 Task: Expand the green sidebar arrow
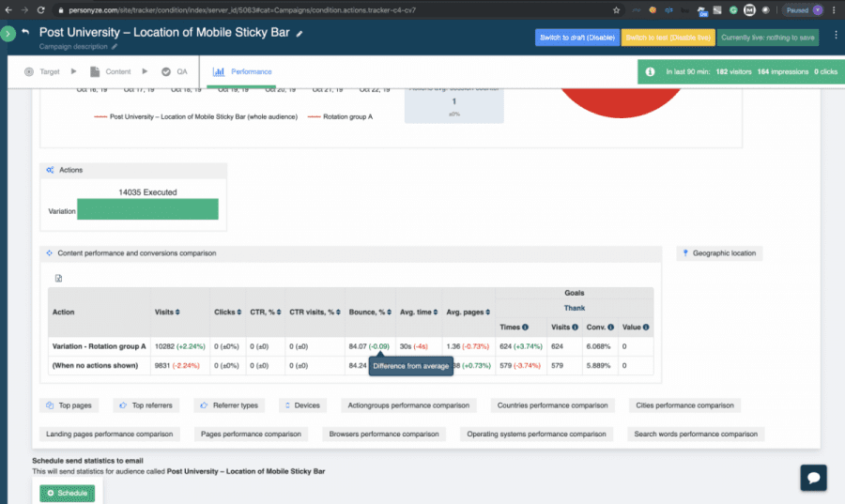click(x=8, y=34)
